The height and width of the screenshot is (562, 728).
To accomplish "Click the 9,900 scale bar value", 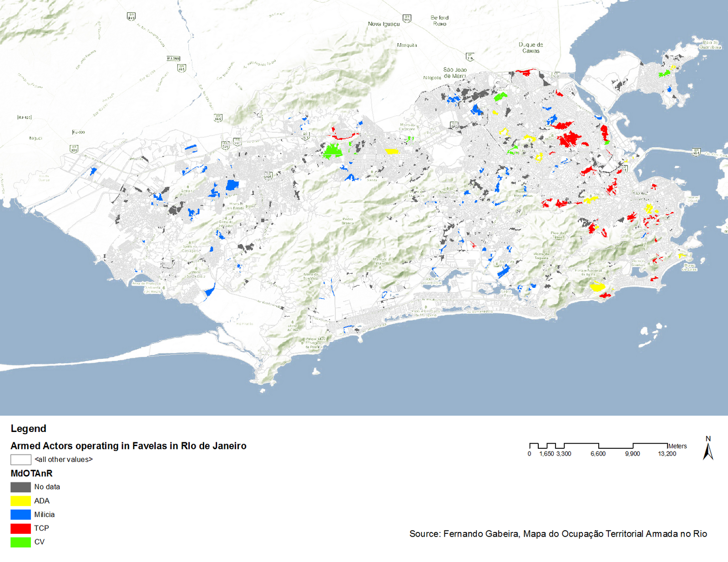I will point(632,454).
